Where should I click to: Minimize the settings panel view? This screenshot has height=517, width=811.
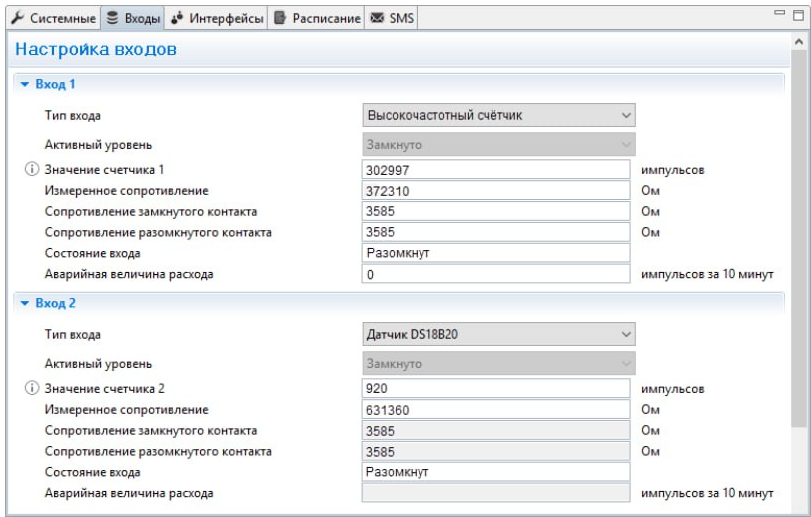pyautogui.click(x=779, y=13)
